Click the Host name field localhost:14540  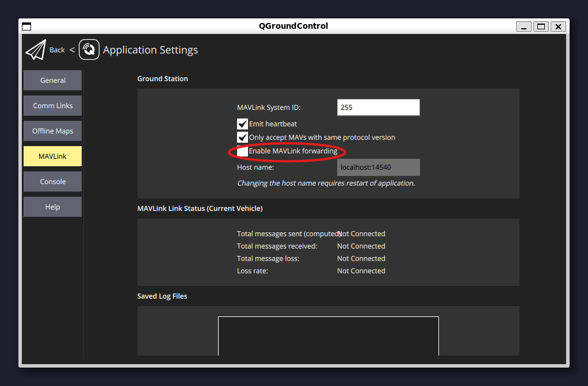[379, 167]
